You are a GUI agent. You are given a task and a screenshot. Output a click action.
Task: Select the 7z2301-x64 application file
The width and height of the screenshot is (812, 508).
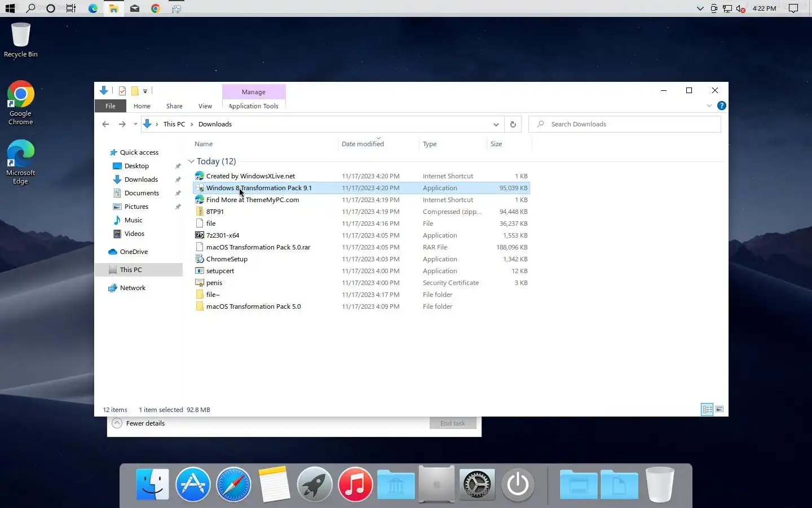tap(361, 235)
